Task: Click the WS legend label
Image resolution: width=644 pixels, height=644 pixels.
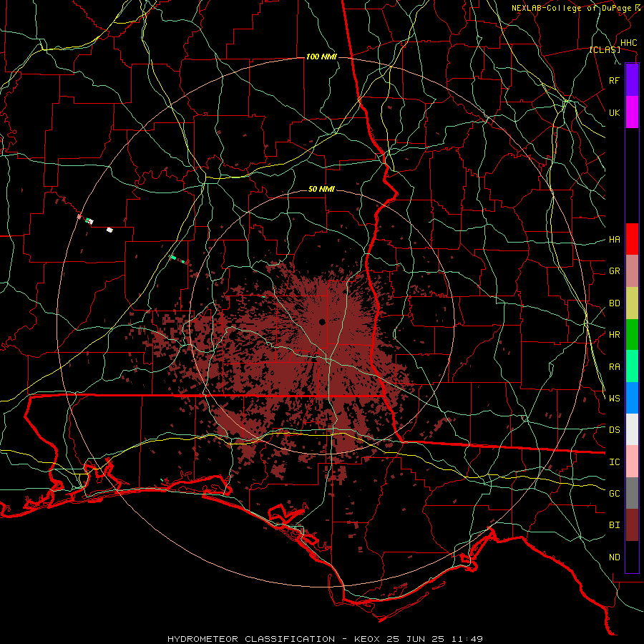Action: (x=615, y=399)
